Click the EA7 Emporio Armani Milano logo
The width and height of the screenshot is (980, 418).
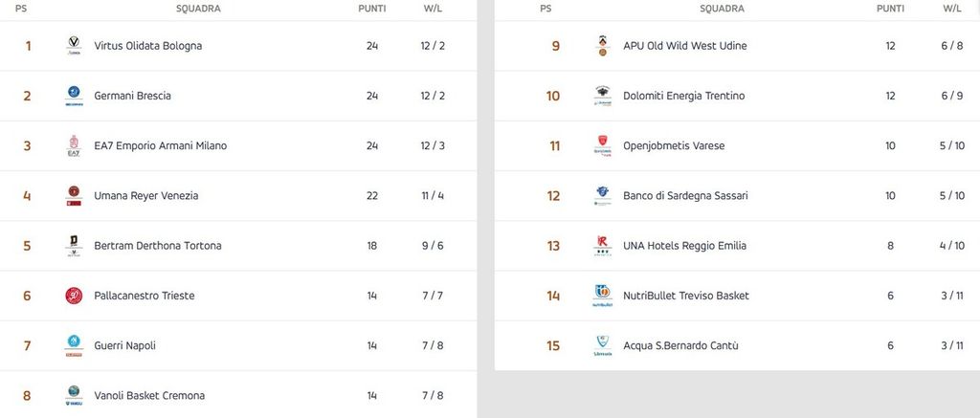click(x=74, y=145)
